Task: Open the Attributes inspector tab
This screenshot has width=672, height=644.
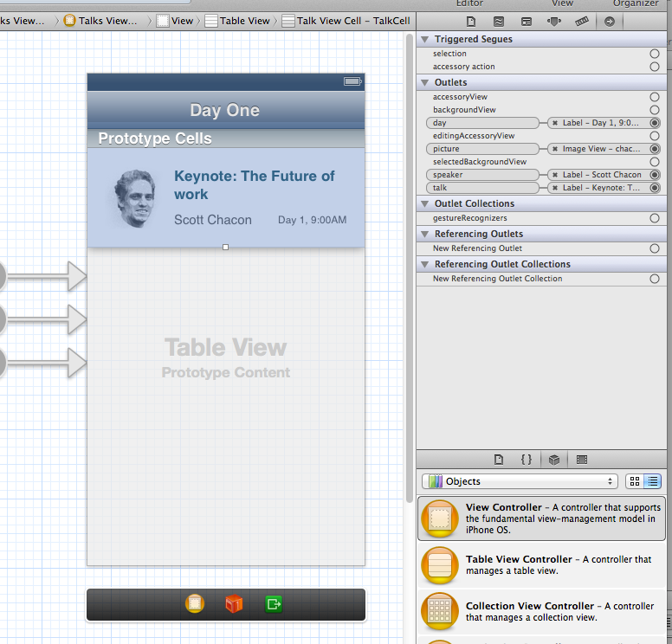Action: pyautogui.click(x=554, y=22)
